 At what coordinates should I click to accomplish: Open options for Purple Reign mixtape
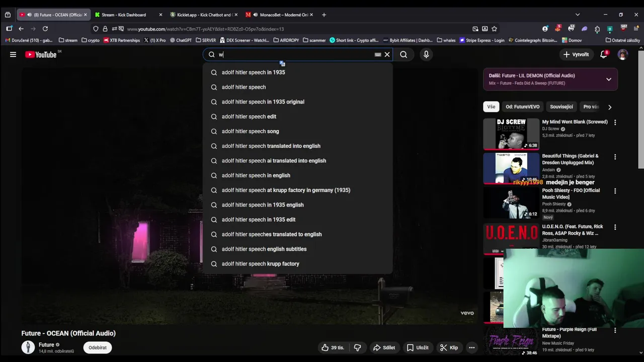pos(615,330)
